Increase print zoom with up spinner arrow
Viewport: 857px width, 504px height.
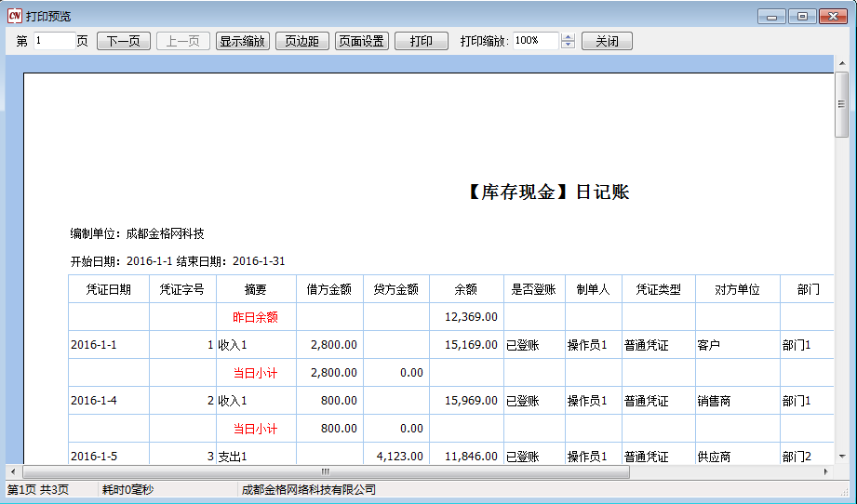pyautogui.click(x=569, y=37)
